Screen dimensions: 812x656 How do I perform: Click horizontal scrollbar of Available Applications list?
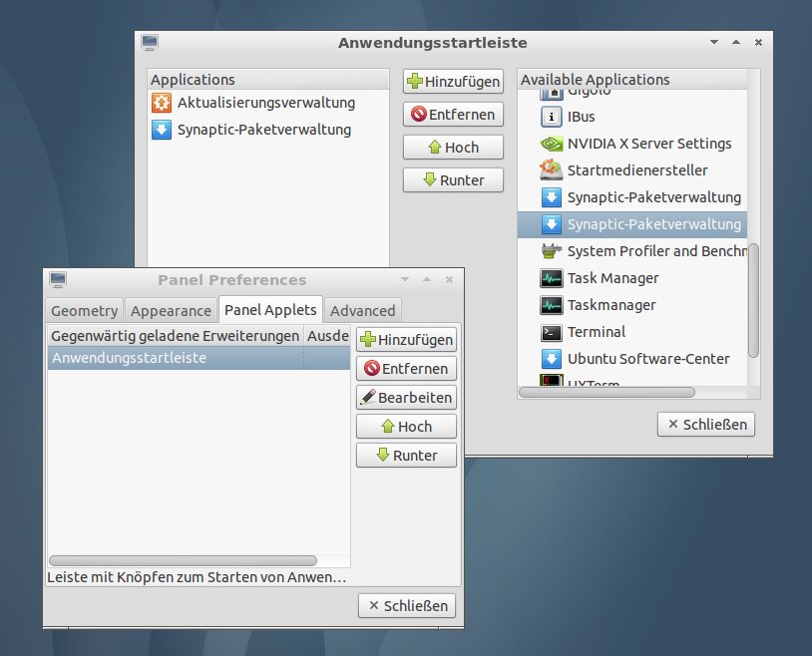607,393
